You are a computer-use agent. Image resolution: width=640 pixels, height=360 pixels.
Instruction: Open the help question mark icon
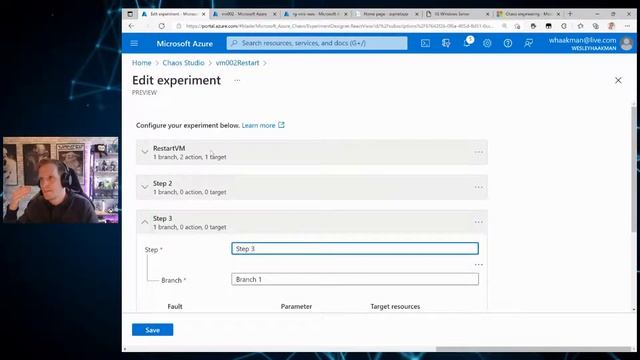[x=508, y=43]
